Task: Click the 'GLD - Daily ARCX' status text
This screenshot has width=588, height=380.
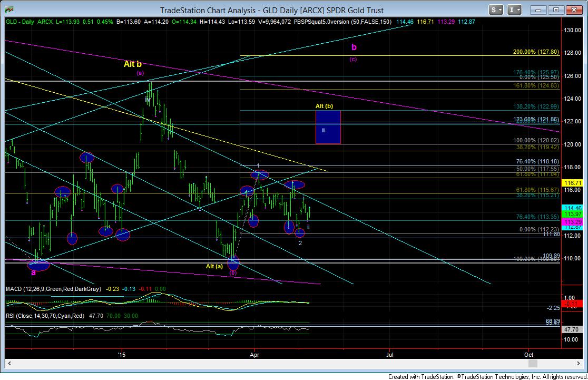Action: coord(29,22)
